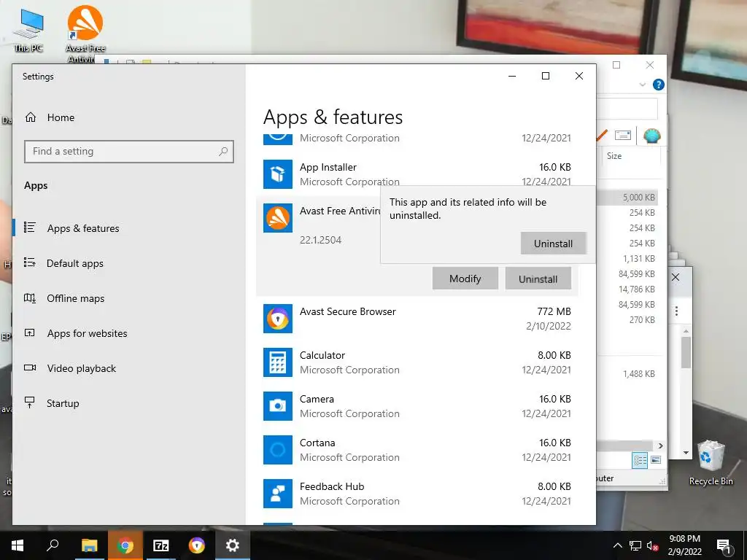Select the Camera entry name
This screenshot has width=747, height=560.
click(317, 399)
